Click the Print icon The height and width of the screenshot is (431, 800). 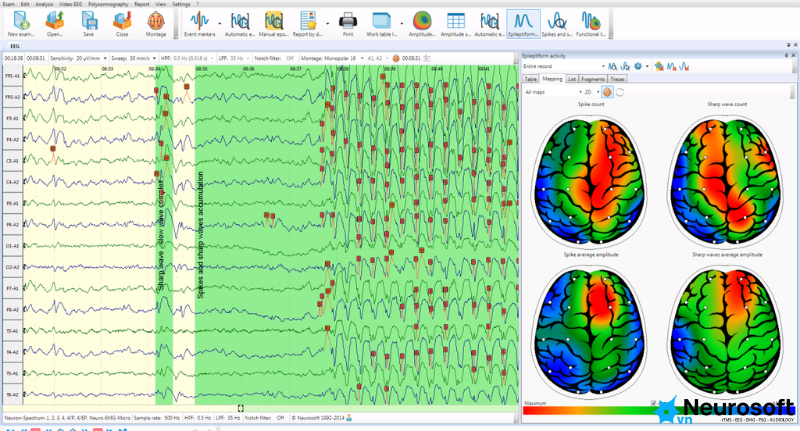(x=348, y=24)
